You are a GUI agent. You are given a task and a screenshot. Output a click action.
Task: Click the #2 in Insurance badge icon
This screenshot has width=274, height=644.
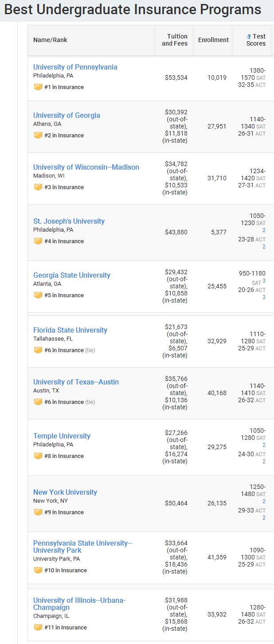38,136
